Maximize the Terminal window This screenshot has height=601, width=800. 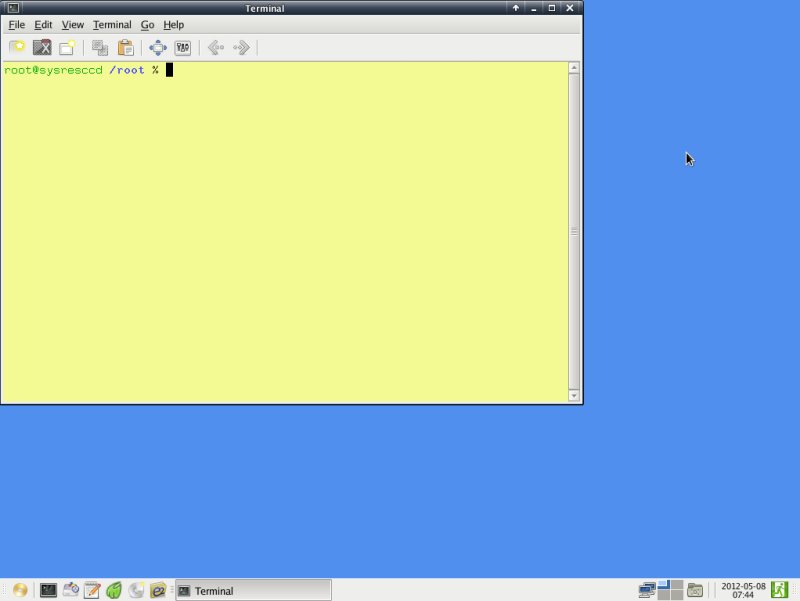(552, 8)
